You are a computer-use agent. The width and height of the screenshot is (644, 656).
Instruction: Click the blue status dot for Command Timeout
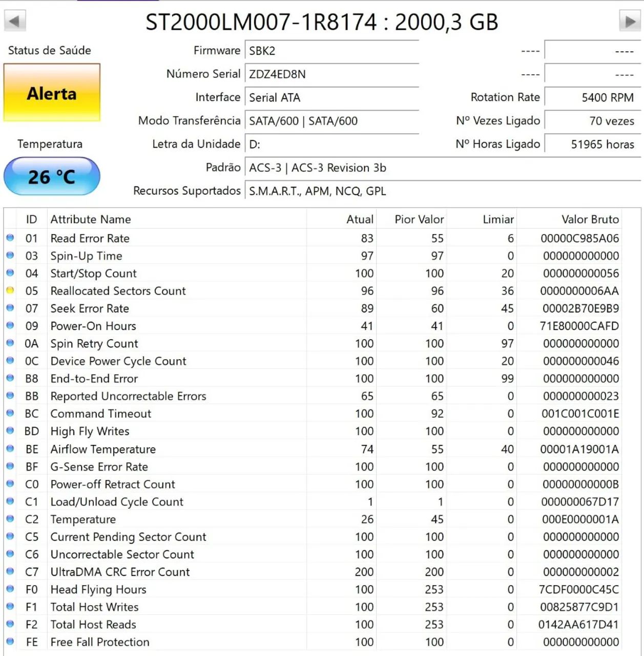tap(10, 413)
